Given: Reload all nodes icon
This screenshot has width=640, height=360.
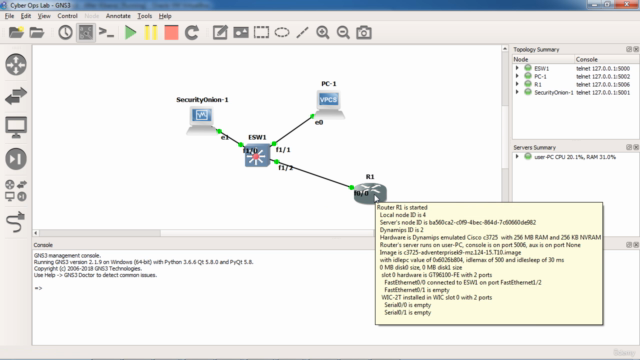Looking at the screenshot, I should tap(192, 32).
